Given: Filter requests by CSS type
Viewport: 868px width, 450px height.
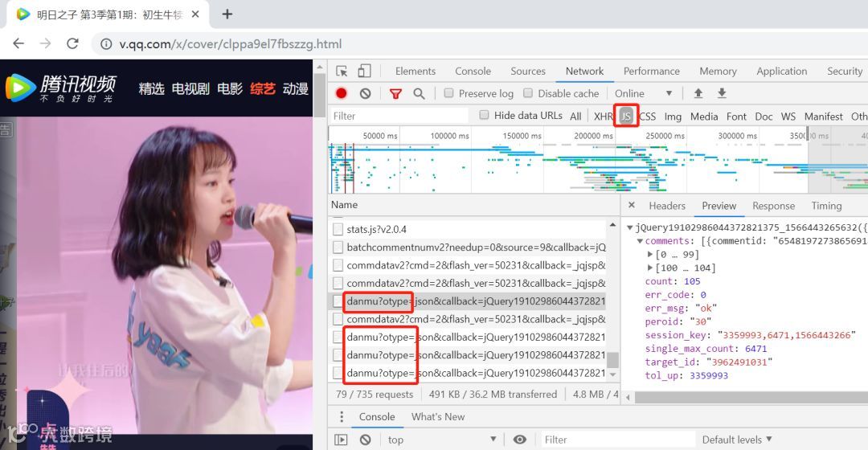Looking at the screenshot, I should pos(647,117).
